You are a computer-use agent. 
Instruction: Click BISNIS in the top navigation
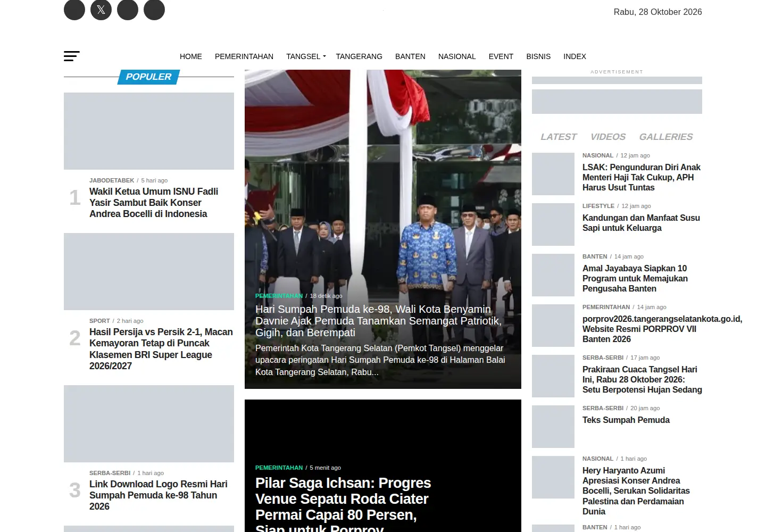(538, 56)
